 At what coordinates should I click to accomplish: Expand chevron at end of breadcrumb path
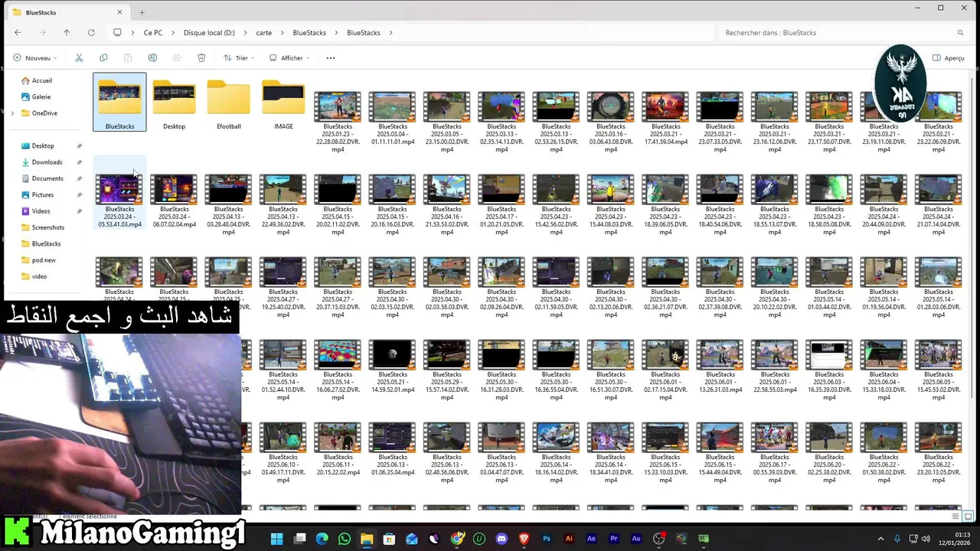tap(390, 33)
